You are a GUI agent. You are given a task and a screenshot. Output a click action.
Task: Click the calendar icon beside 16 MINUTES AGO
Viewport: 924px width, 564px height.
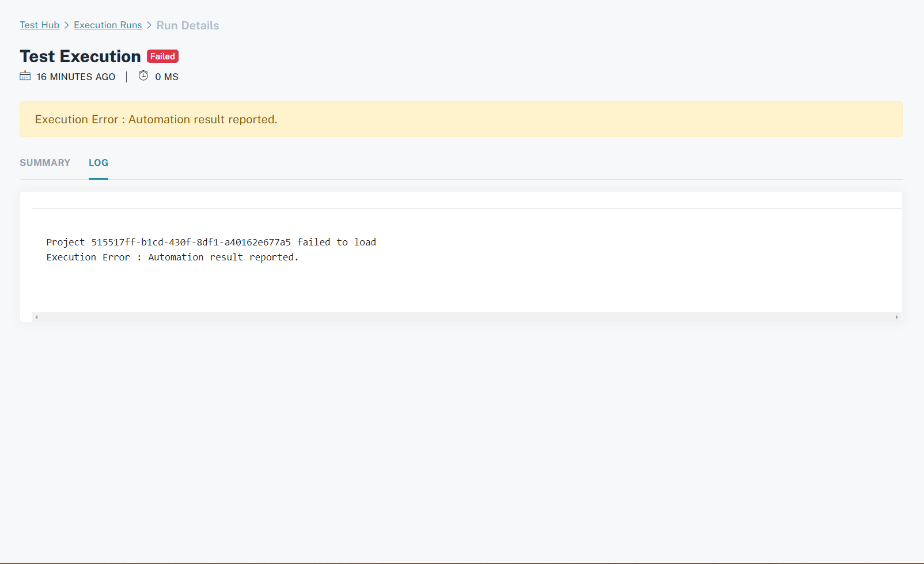[x=25, y=75]
